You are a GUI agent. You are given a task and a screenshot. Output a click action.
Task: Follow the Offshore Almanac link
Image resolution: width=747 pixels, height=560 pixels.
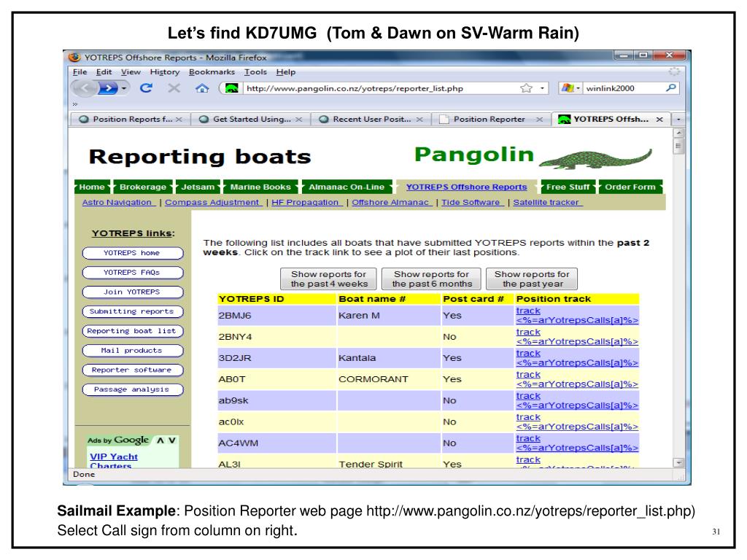[392, 203]
